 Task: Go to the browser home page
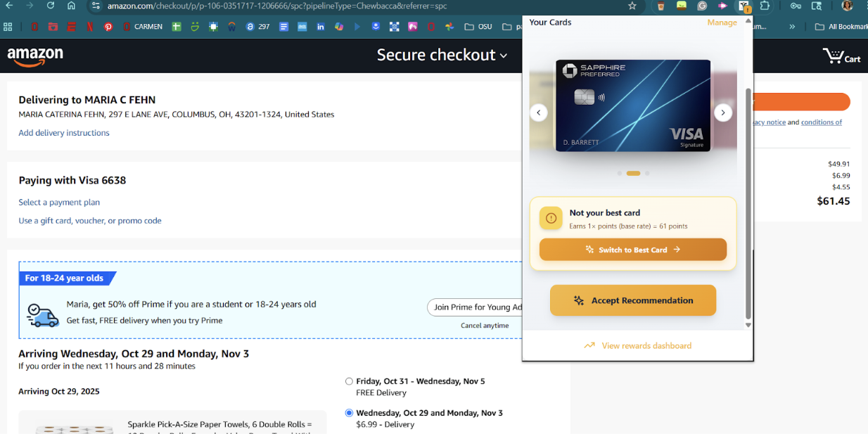point(71,6)
